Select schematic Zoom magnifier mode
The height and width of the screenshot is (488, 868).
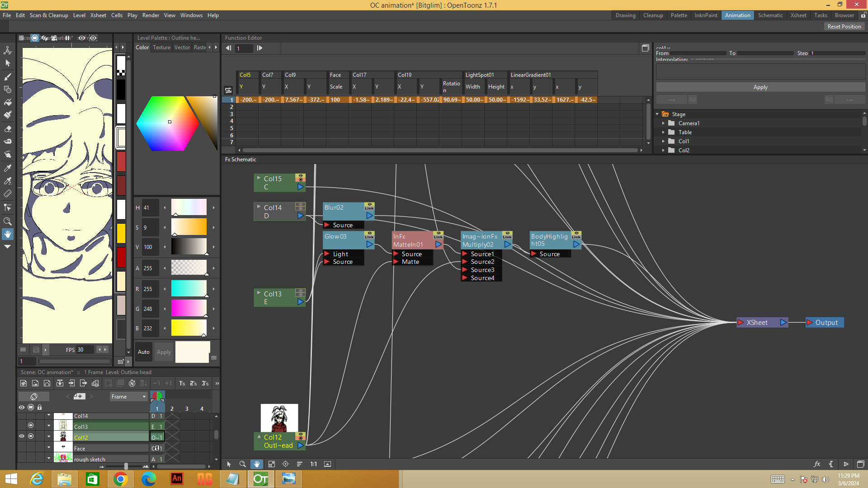point(243,464)
